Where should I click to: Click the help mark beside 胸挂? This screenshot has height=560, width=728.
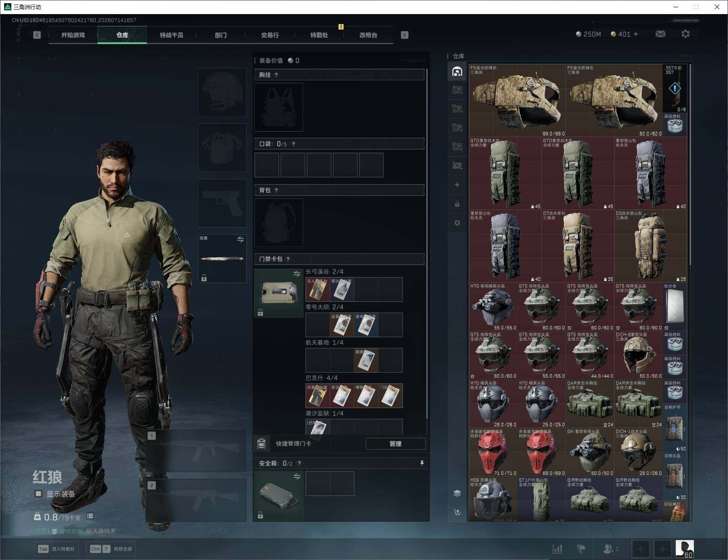click(x=276, y=75)
